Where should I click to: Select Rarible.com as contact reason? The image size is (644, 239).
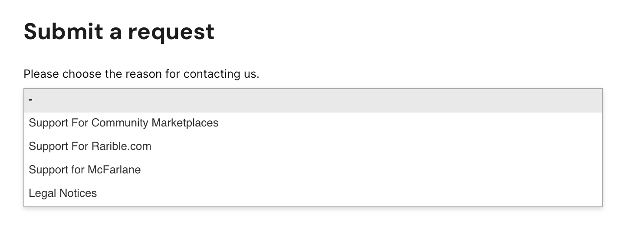coord(90,146)
